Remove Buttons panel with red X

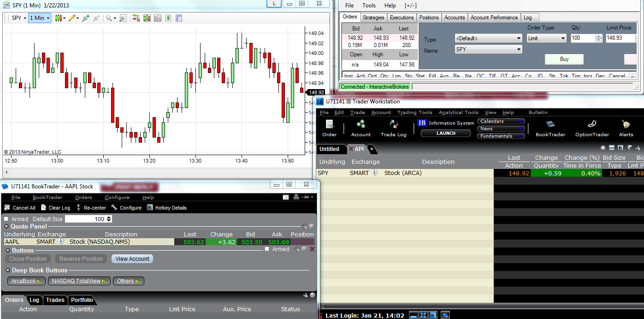pos(312,249)
